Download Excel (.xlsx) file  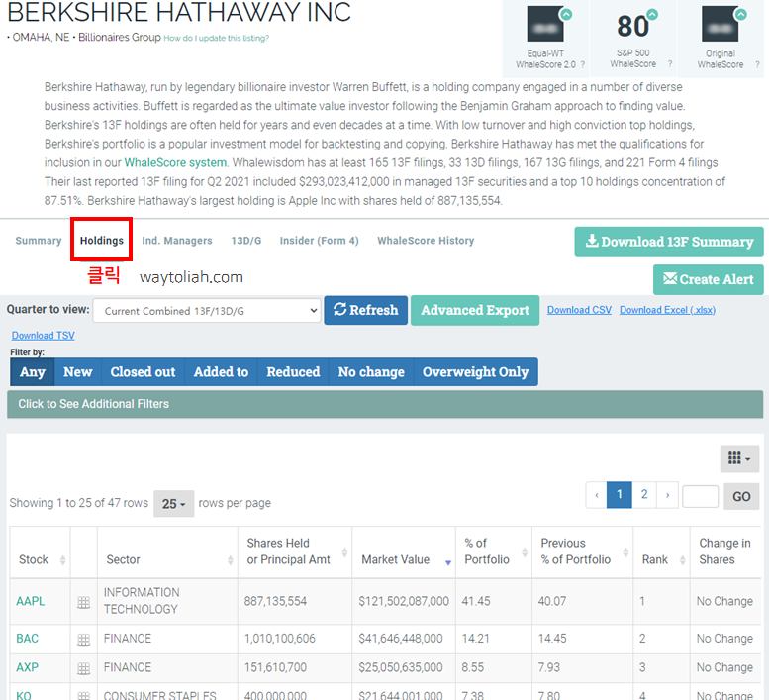point(667,310)
